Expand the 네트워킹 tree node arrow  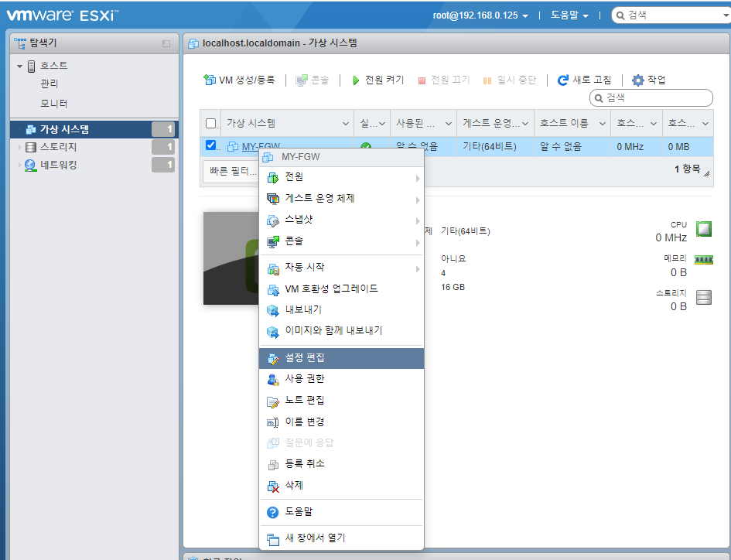[x=19, y=165]
